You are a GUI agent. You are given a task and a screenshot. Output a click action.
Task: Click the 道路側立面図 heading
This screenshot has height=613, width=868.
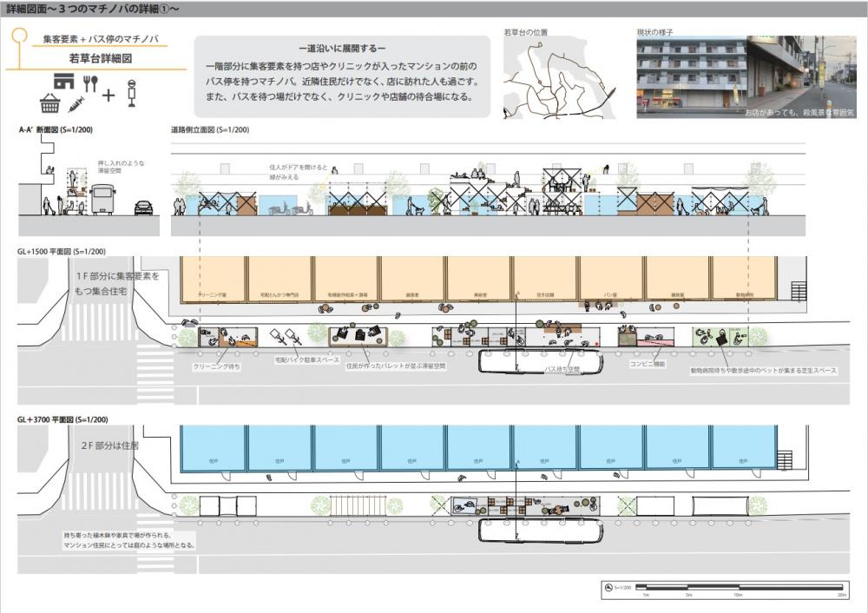coord(210,130)
